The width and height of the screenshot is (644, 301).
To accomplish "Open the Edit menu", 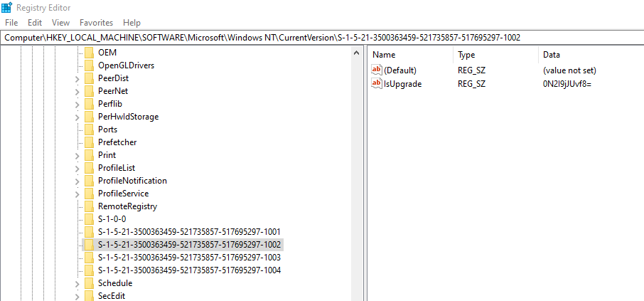I will (35, 23).
